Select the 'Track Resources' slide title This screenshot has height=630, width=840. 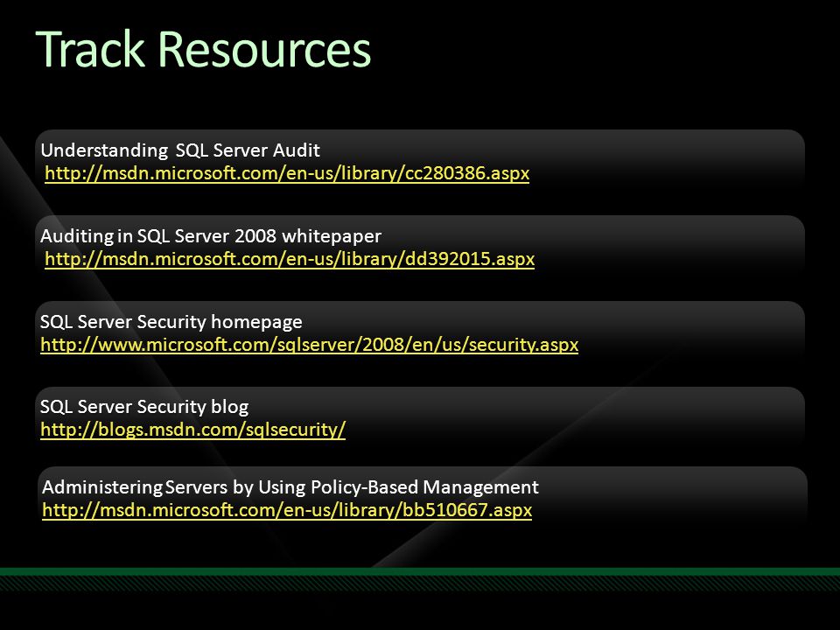(x=204, y=49)
